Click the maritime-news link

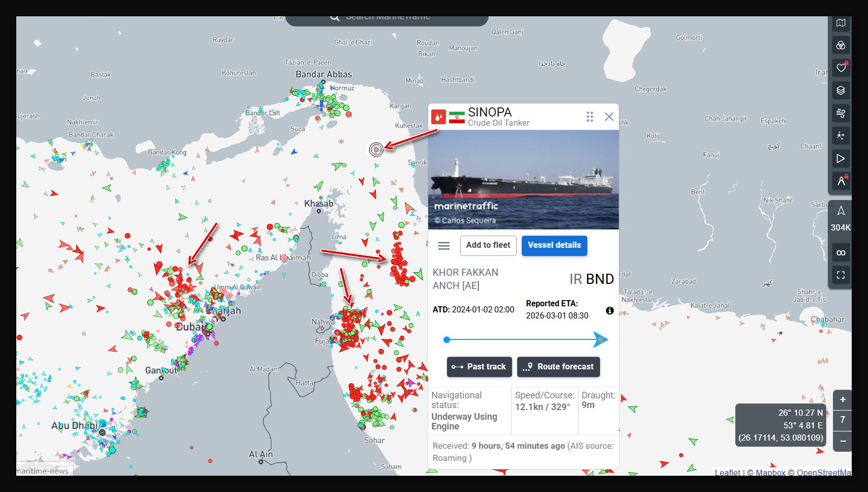tap(43, 471)
